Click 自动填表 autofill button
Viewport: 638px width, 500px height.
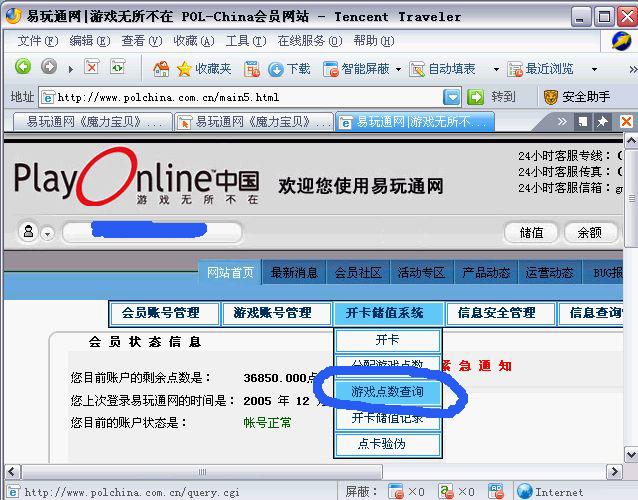click(x=442, y=69)
